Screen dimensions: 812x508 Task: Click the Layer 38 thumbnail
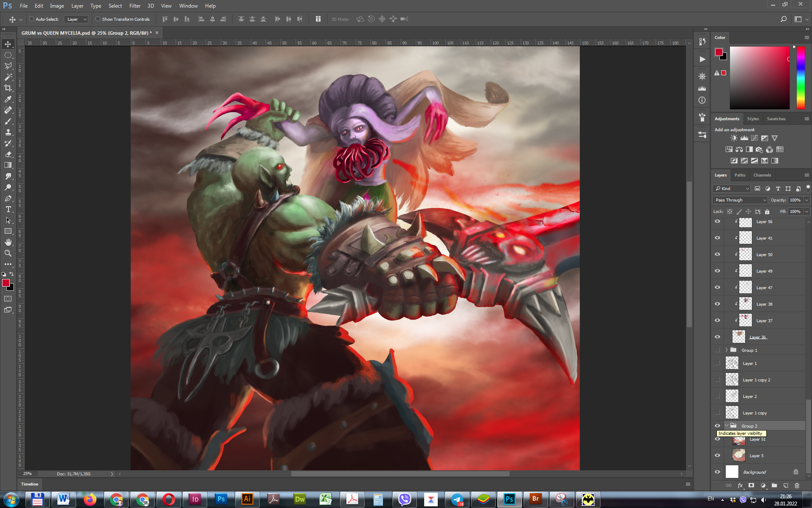tap(745, 304)
